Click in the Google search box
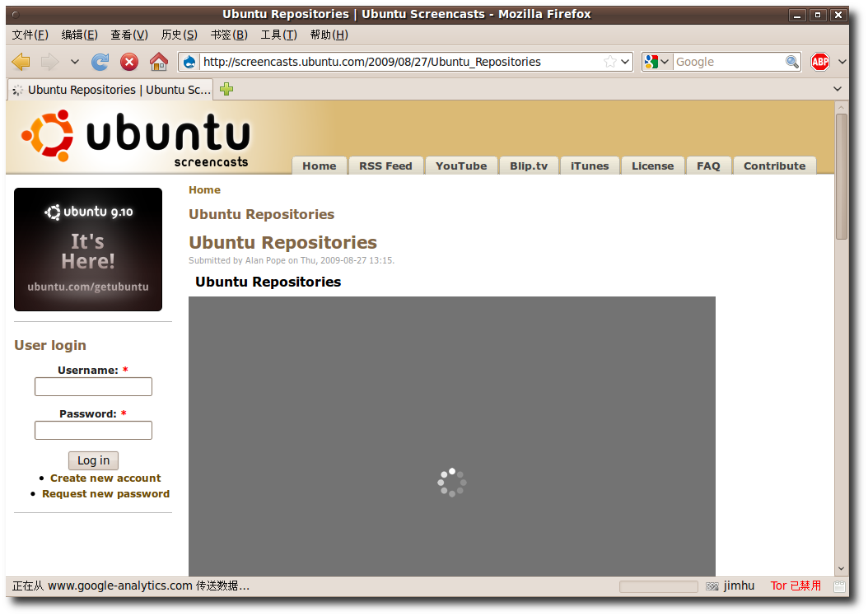 coord(729,62)
